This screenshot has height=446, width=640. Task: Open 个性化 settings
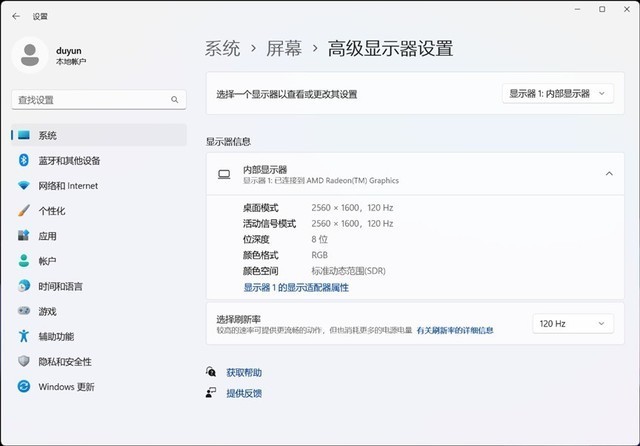point(99,211)
